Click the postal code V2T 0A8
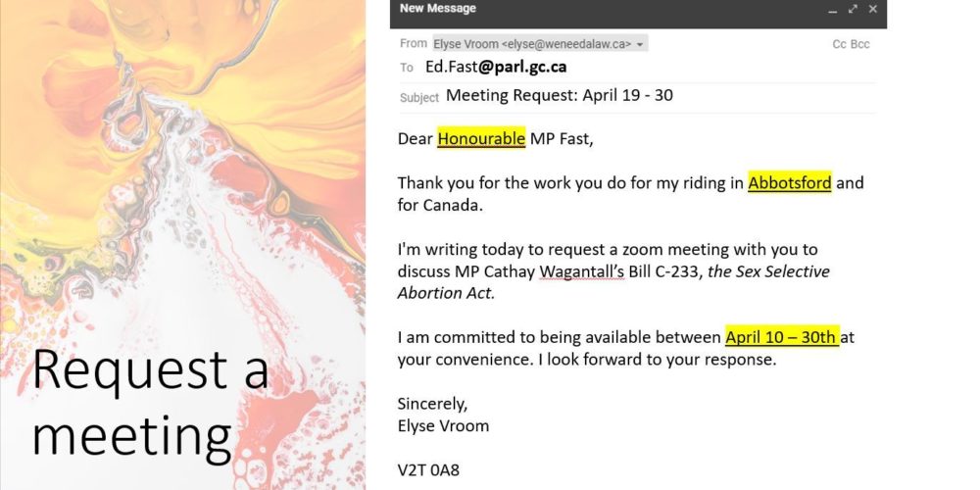The height and width of the screenshot is (490, 980). (428, 469)
